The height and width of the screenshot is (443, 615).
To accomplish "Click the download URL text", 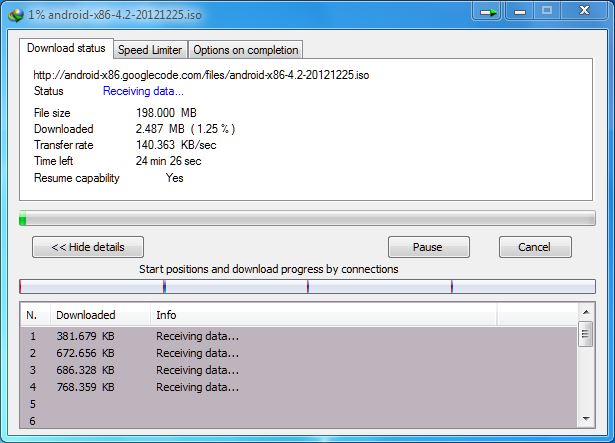I will click(x=201, y=75).
